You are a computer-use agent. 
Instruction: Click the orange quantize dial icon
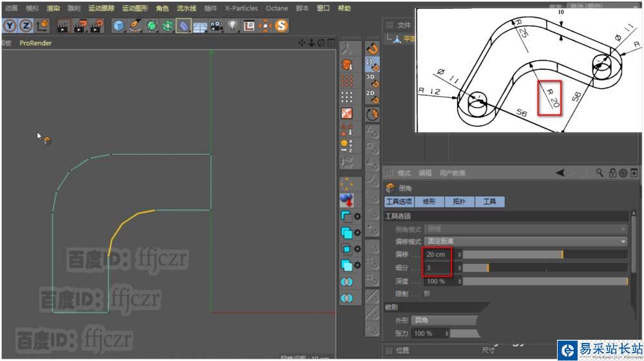click(x=372, y=115)
